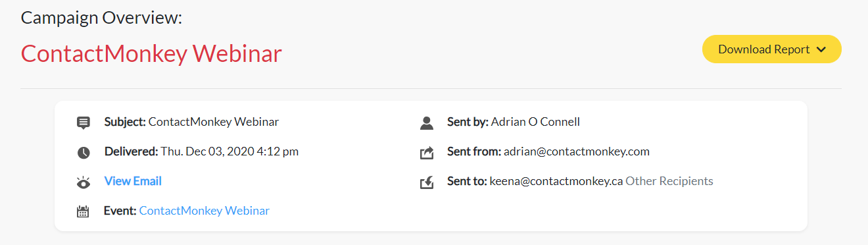Image resolution: width=868 pixels, height=245 pixels.
Task: Open the View Email link
Action: (x=133, y=181)
